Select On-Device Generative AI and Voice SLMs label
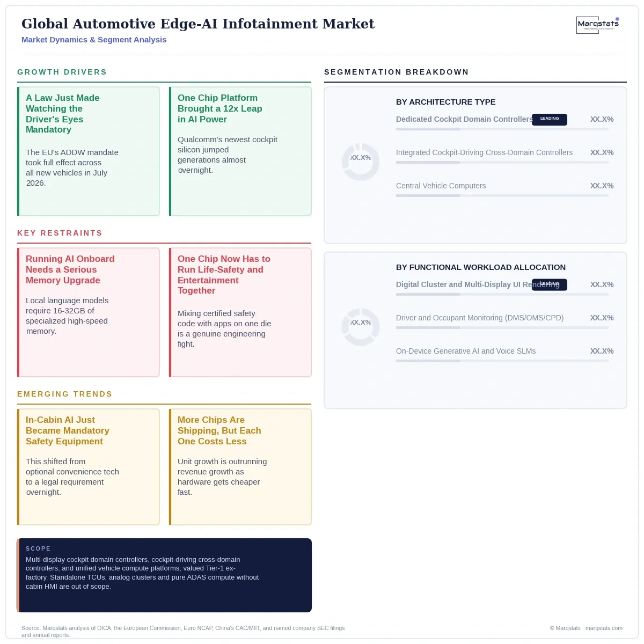 click(x=466, y=351)
